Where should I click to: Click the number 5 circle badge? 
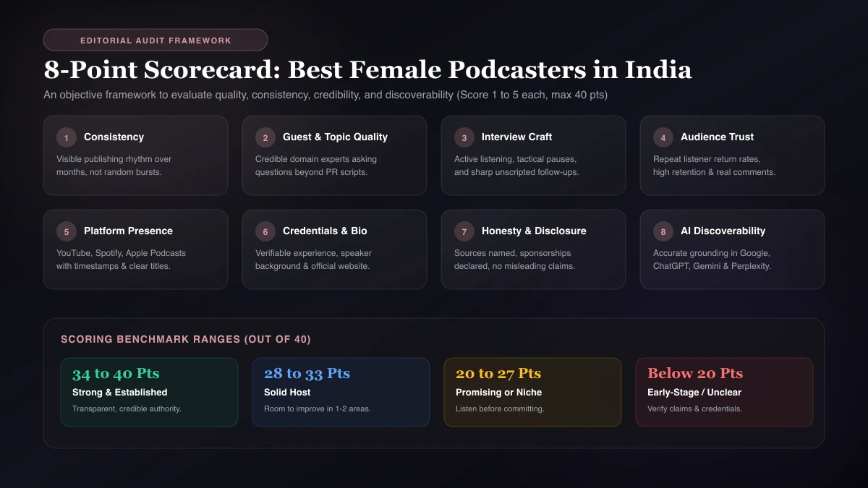pyautogui.click(x=67, y=231)
